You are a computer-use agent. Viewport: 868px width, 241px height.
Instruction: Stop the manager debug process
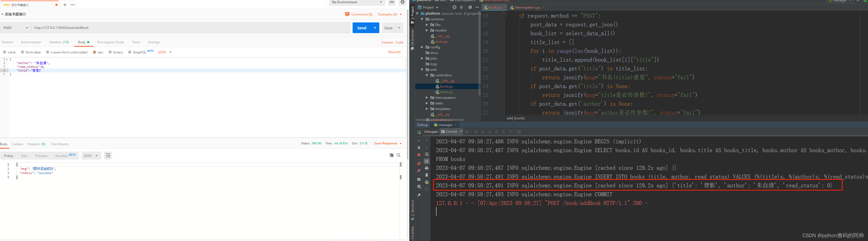tap(419, 155)
